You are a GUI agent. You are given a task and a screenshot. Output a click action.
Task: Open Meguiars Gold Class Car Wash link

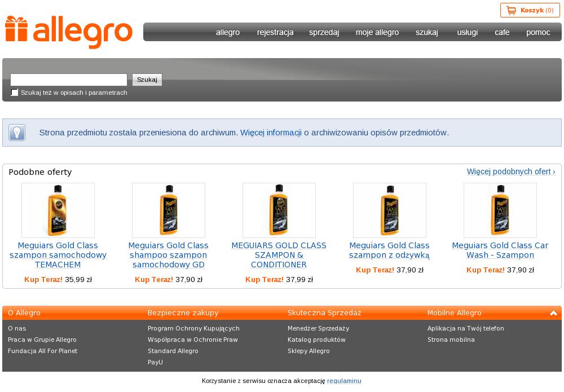click(500, 250)
